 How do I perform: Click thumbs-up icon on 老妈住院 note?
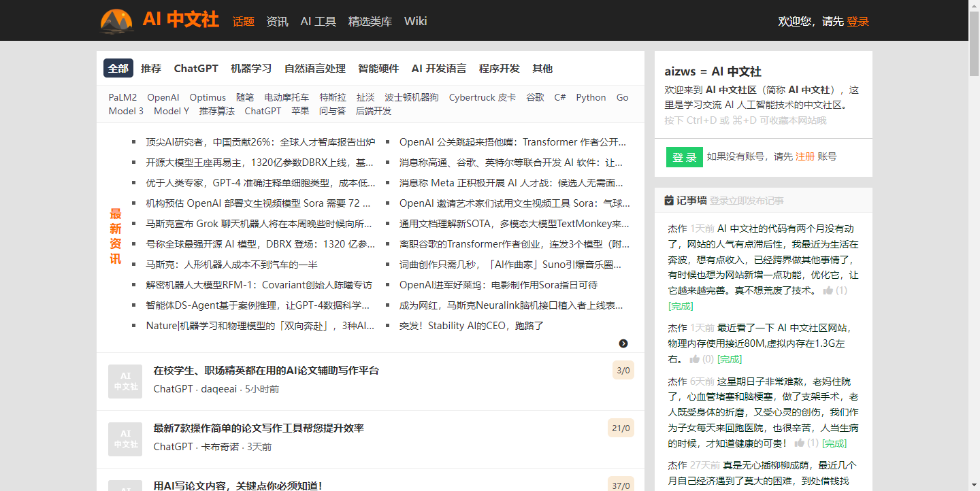pyautogui.click(x=800, y=443)
